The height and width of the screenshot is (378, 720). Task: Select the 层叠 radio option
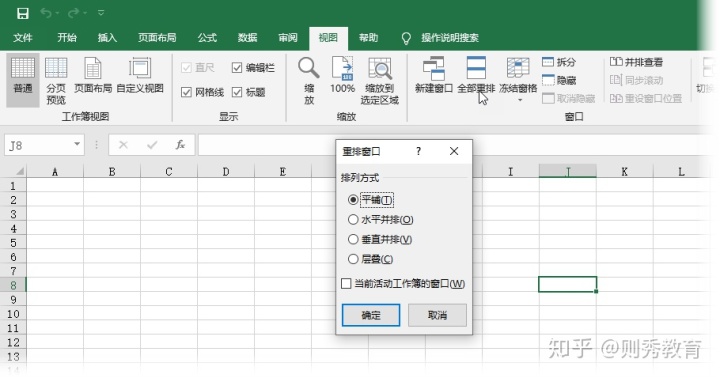click(x=353, y=259)
